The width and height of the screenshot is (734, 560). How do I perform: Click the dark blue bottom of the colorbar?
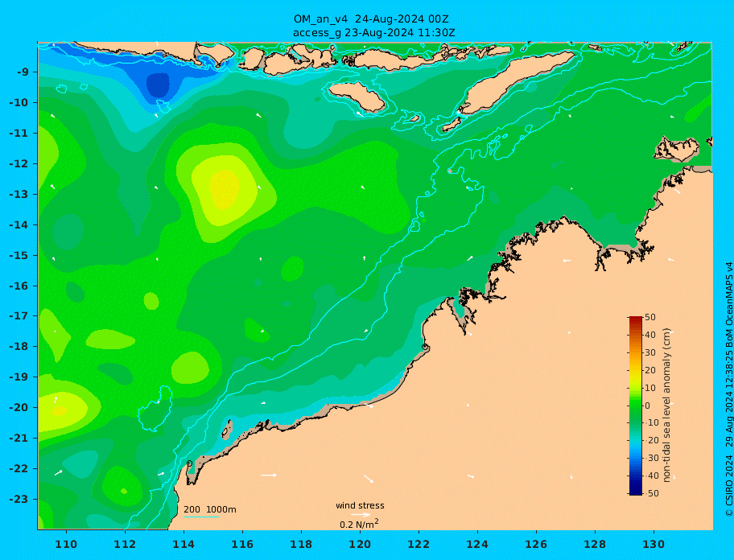tap(636, 490)
